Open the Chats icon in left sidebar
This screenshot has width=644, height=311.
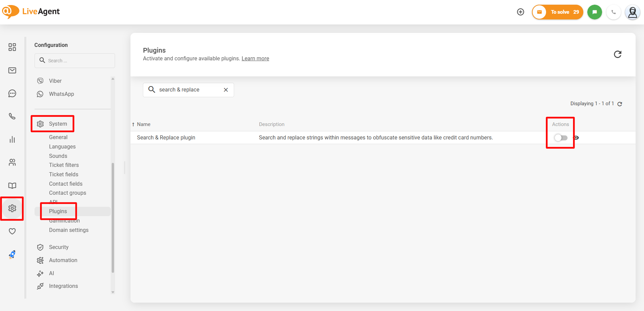(x=12, y=94)
